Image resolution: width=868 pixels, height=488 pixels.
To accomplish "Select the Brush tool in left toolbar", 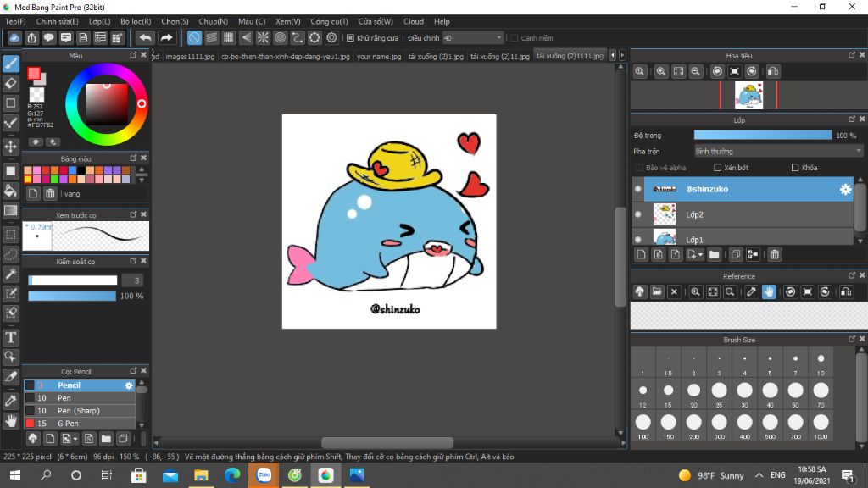I will pyautogui.click(x=10, y=64).
